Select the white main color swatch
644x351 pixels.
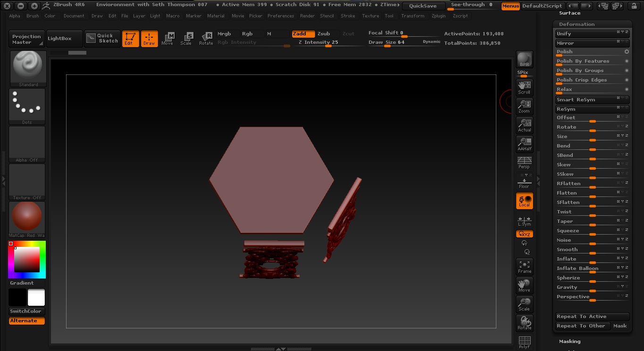(x=36, y=298)
